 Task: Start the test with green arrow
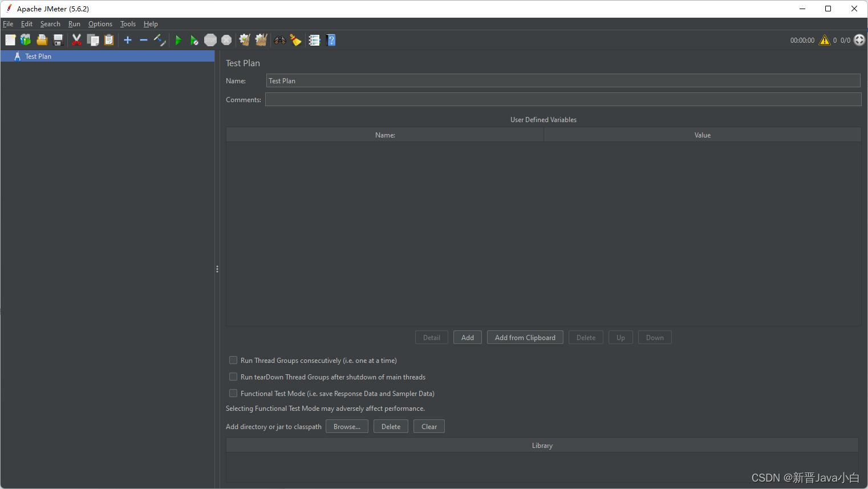(x=178, y=40)
